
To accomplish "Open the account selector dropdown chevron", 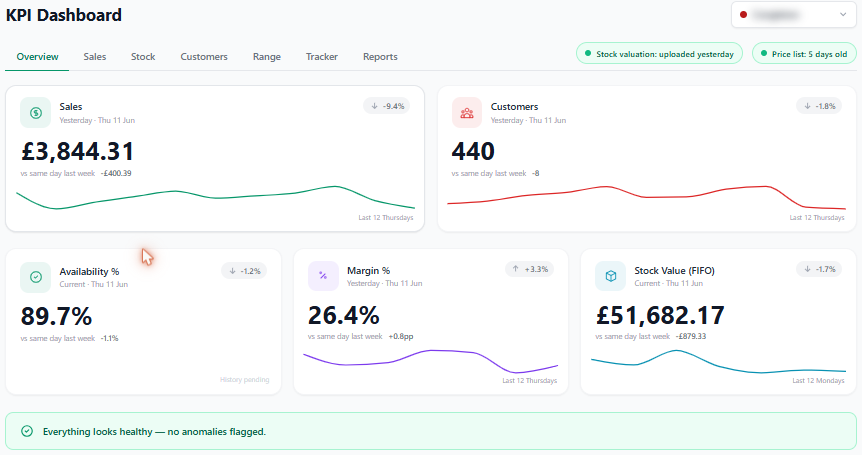I will (843, 15).
